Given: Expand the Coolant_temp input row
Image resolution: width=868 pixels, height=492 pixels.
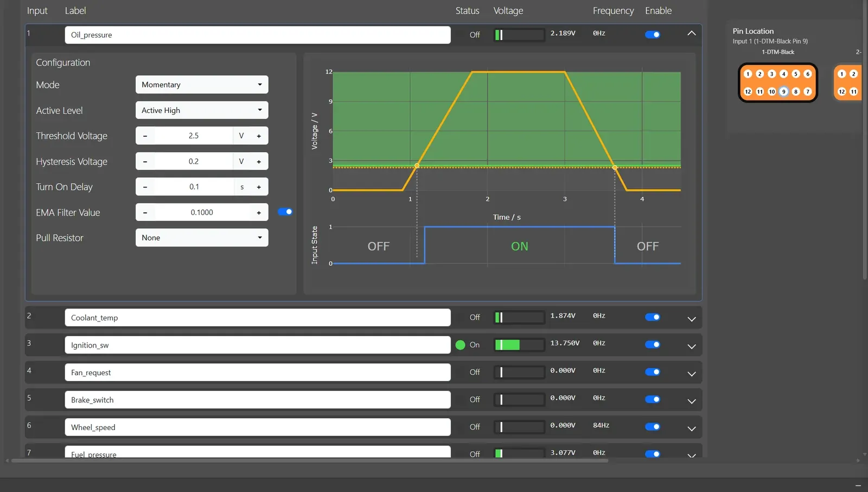Looking at the screenshot, I should coord(691,319).
